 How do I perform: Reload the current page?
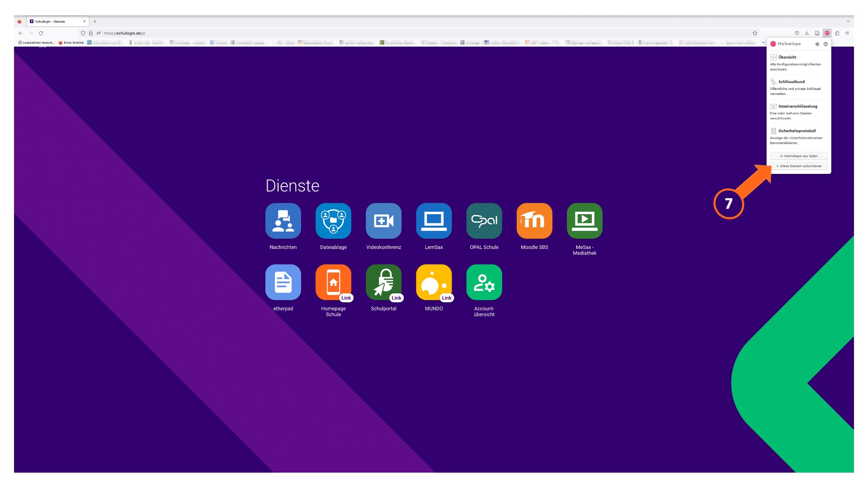point(41,33)
